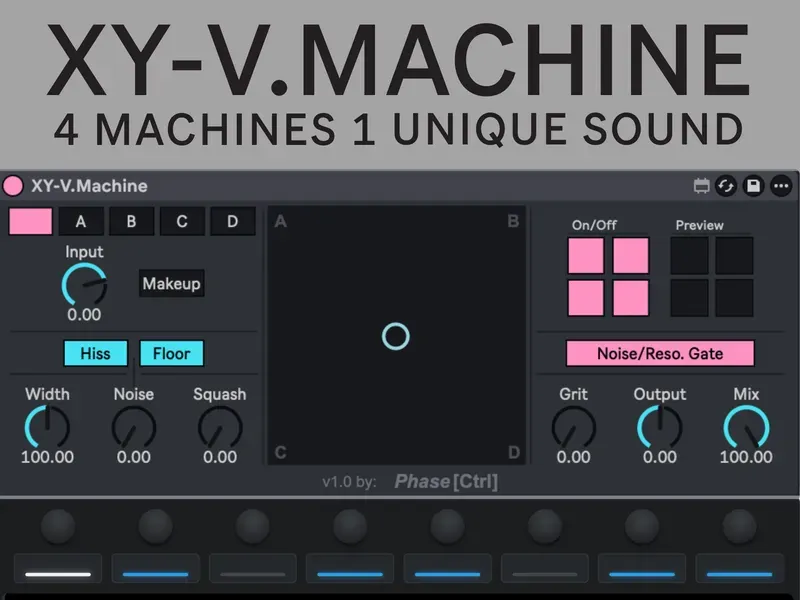Enable the bottom-left Preview pad
This screenshot has width=800, height=600.
[x=689, y=298]
